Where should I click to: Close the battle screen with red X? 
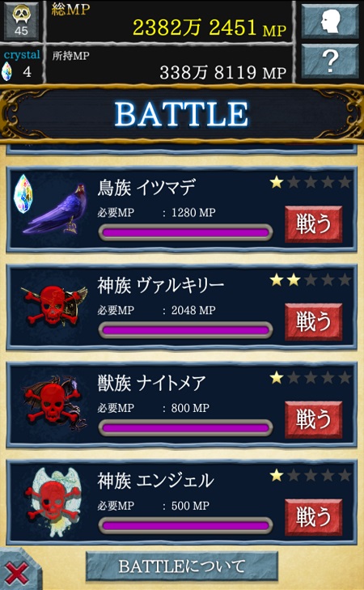coord(17,574)
